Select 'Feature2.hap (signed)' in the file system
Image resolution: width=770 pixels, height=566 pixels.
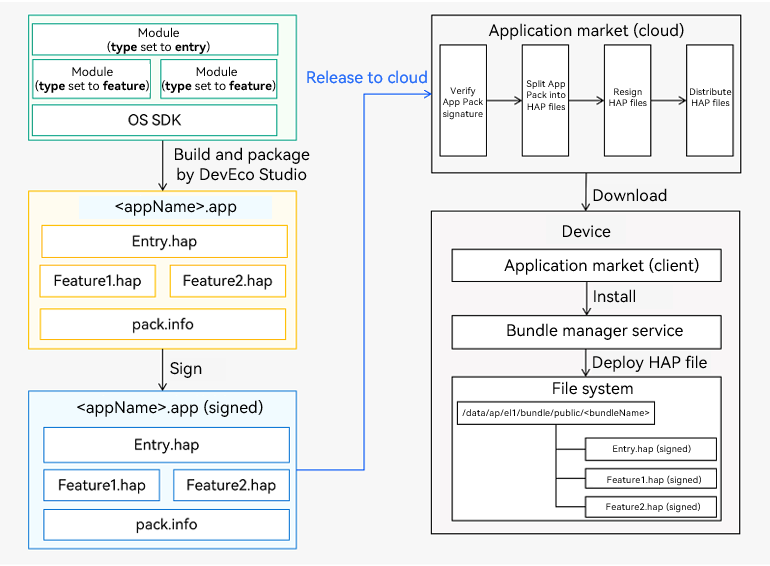[x=651, y=507]
